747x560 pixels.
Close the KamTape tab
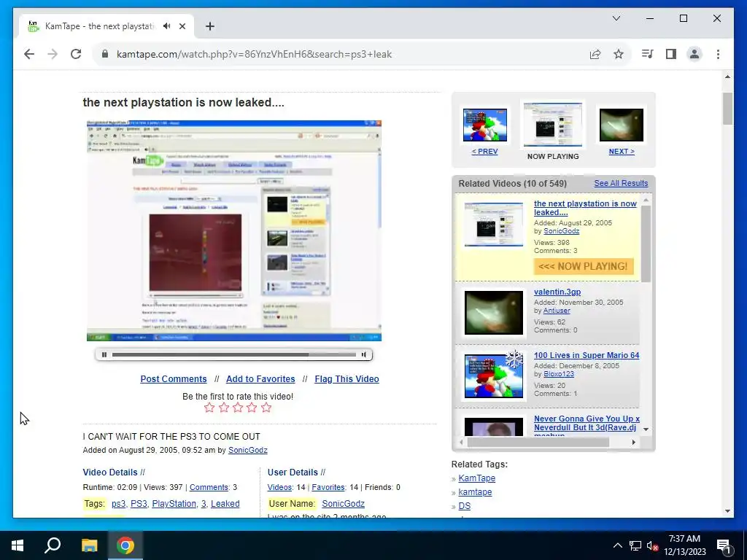182,26
